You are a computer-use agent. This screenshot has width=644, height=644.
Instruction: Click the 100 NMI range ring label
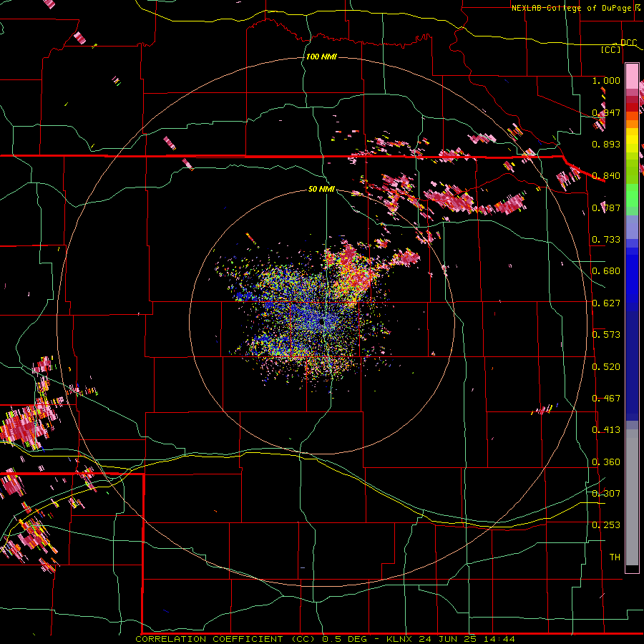point(321,57)
